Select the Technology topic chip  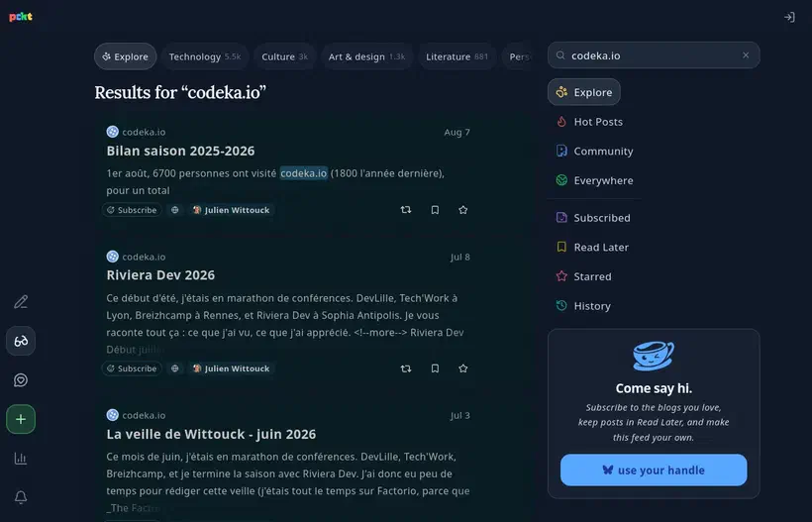coord(205,56)
